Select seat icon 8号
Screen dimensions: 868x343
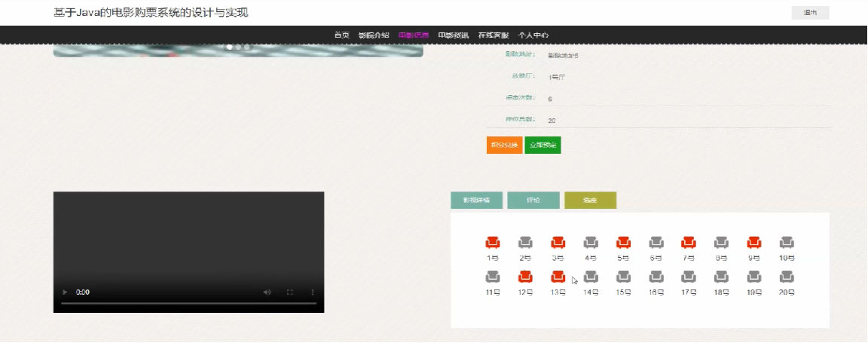click(x=721, y=242)
